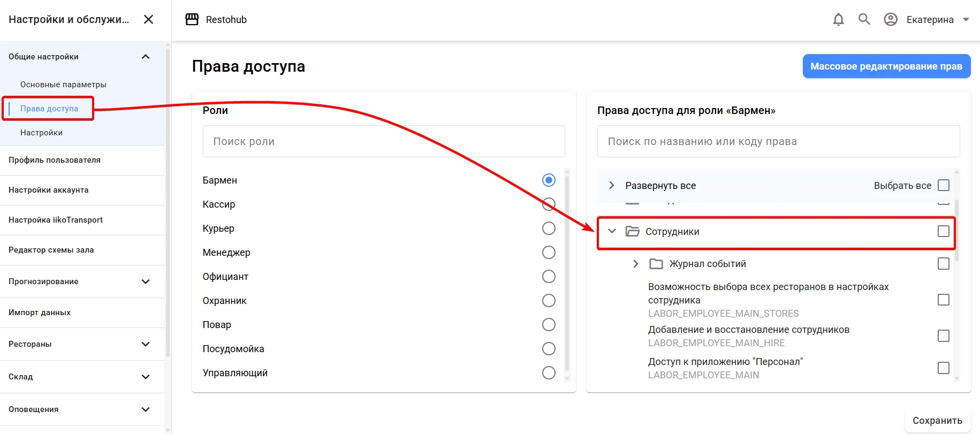Viewport: 980px width, 434px height.
Task: Open search via magnifier icon
Action: 864,19
